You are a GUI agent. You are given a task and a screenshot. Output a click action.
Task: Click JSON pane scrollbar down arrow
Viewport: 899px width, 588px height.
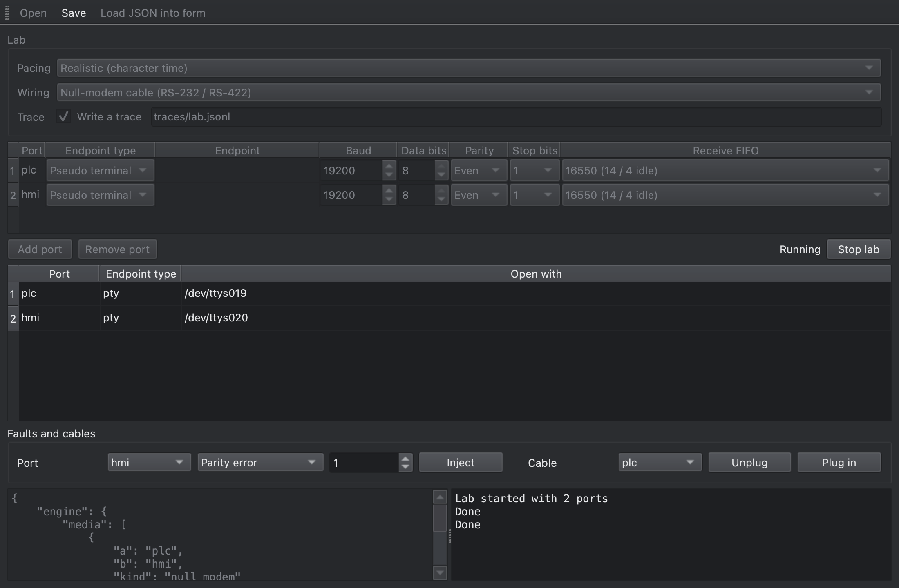pos(440,573)
